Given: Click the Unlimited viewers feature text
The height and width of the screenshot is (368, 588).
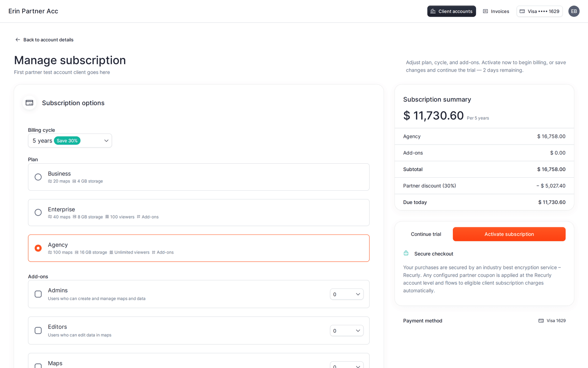Looking at the screenshot, I should (132, 252).
